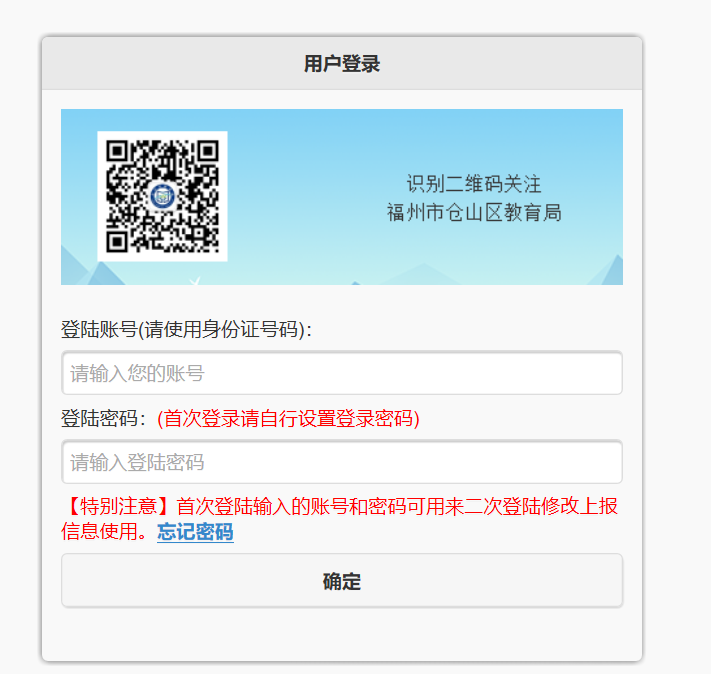The image size is (711, 674).
Task: Click the QR code image
Action: (162, 196)
